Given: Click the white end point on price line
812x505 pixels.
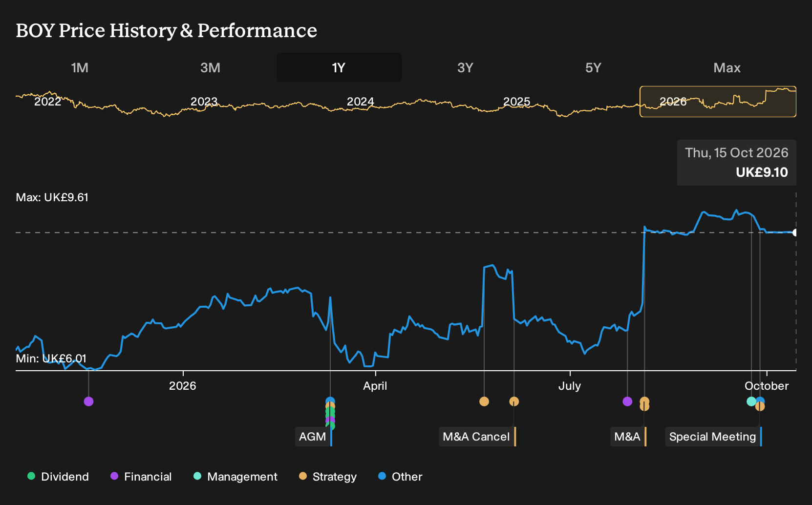Looking at the screenshot, I should 795,232.
